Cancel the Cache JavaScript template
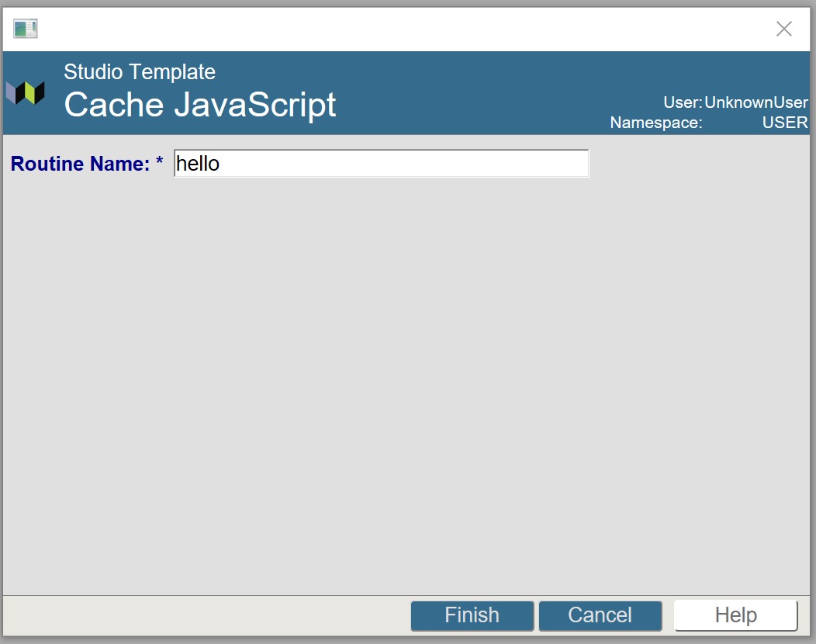Viewport: 816px width, 644px height. [x=600, y=615]
